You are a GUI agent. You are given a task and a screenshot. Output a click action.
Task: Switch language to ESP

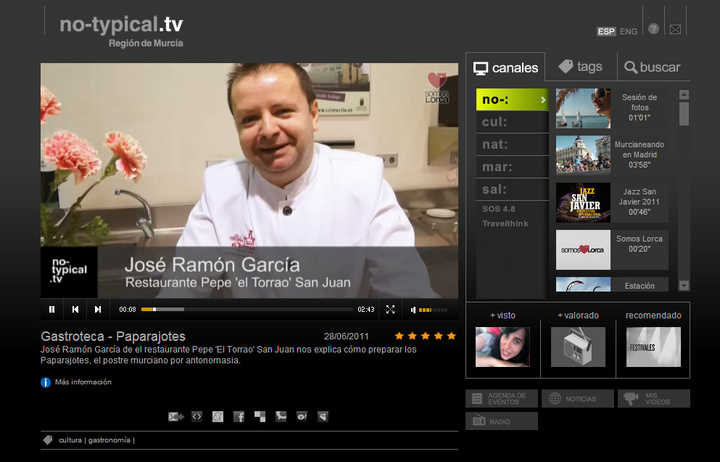pyautogui.click(x=606, y=31)
